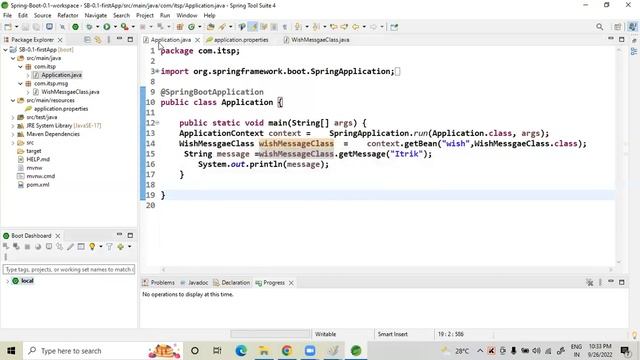
Task: Expand the local node in Boot Dashboard
Action: click(x=7, y=281)
